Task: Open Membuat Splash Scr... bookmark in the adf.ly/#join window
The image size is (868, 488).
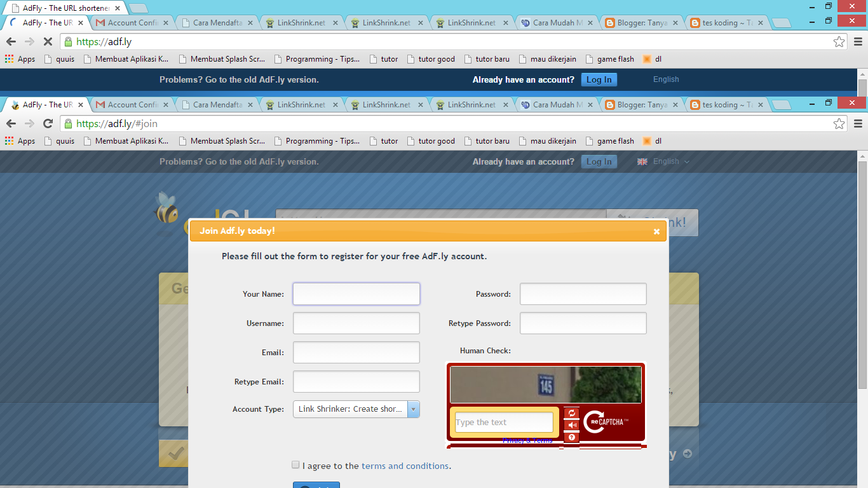Action: click(x=222, y=141)
